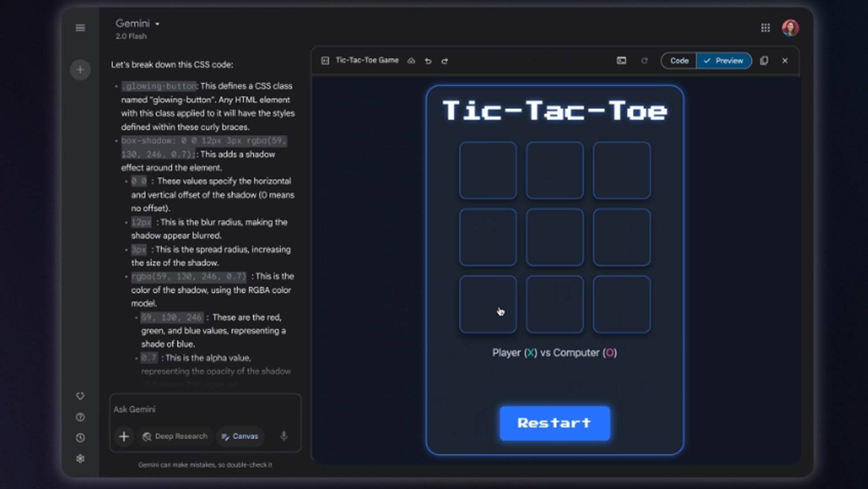Open the Google apps grid menu
Viewport: 868px width, 489px height.
coord(766,28)
